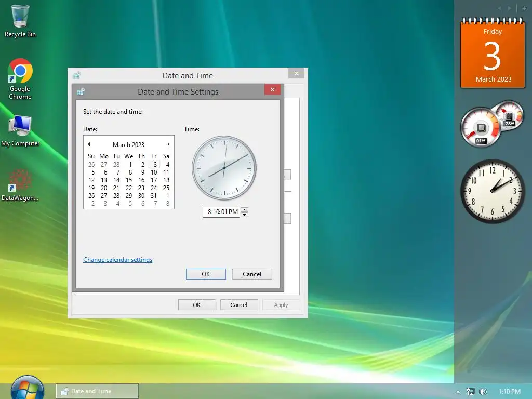Click the volume speaker tray icon
This screenshot has width=532, height=399.
(x=483, y=392)
